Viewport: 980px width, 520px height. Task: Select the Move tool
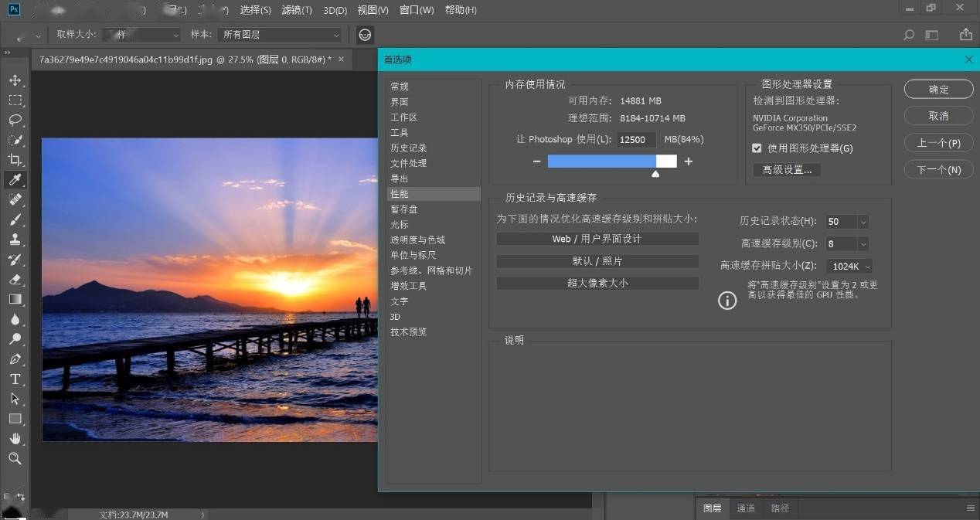pyautogui.click(x=15, y=80)
